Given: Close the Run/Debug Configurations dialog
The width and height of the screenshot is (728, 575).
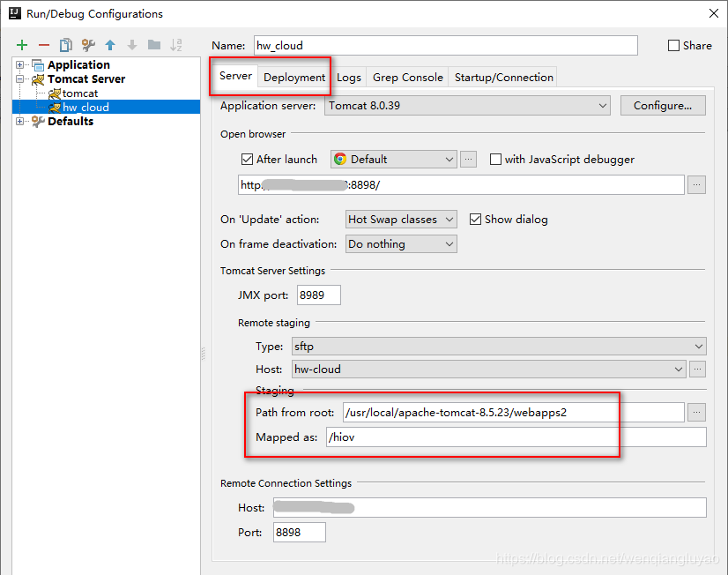Looking at the screenshot, I should click(714, 13).
